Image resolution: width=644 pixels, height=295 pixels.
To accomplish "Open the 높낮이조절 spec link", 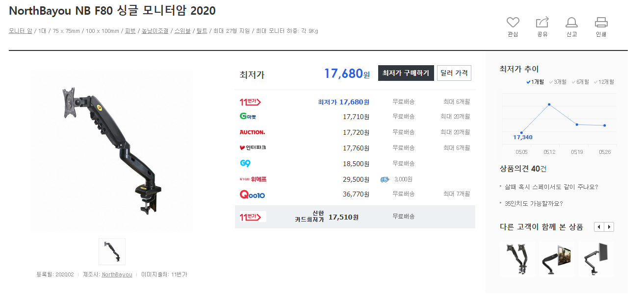I will (155, 31).
